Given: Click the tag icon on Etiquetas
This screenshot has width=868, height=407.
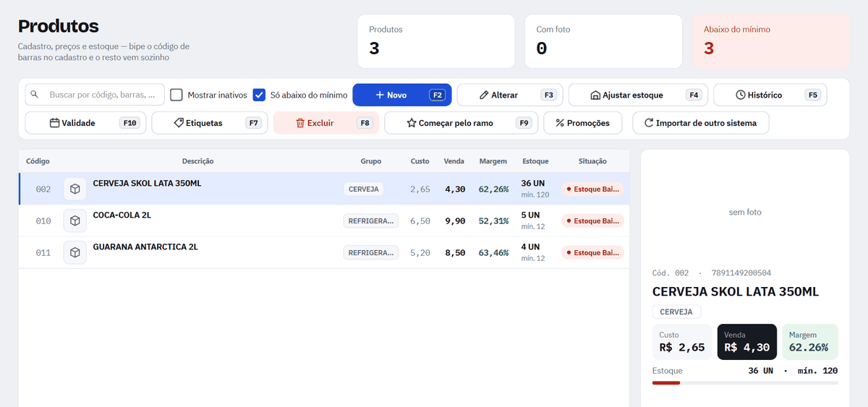Looking at the screenshot, I should [x=179, y=123].
